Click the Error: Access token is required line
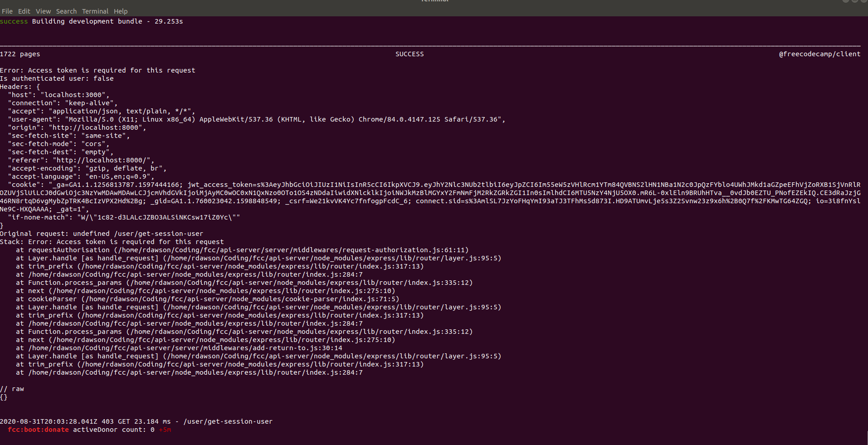The height and width of the screenshot is (445, 868). click(x=98, y=70)
